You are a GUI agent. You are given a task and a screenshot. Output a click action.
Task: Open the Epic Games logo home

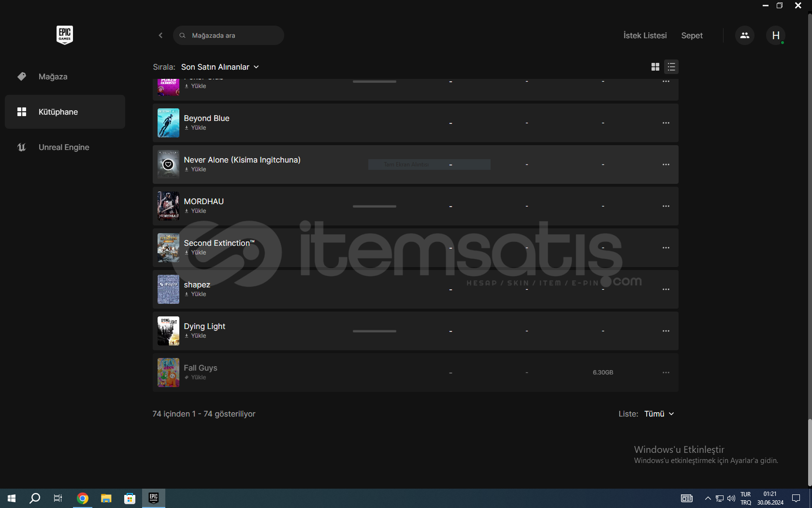(65, 35)
